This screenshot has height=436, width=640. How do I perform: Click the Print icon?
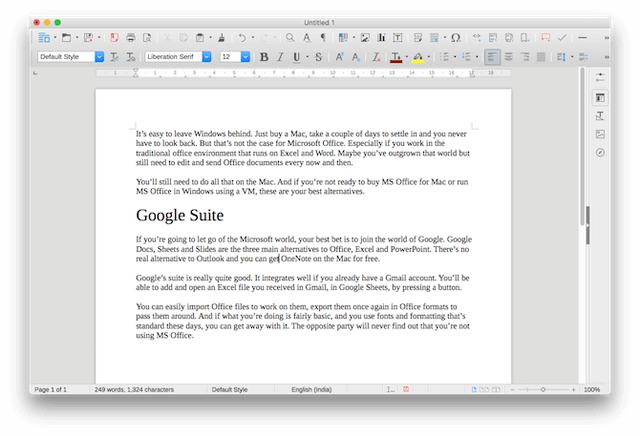(x=131, y=38)
